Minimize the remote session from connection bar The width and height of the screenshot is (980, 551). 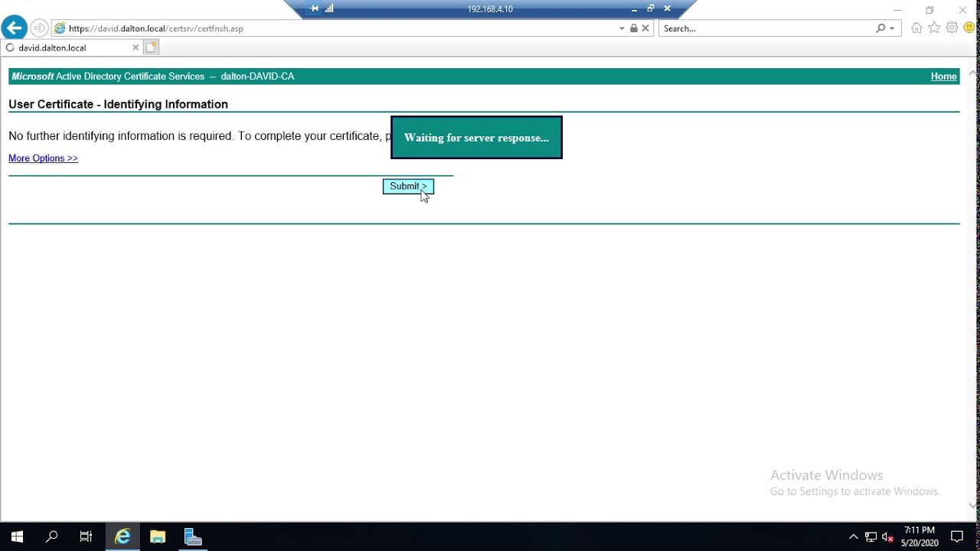(x=634, y=9)
